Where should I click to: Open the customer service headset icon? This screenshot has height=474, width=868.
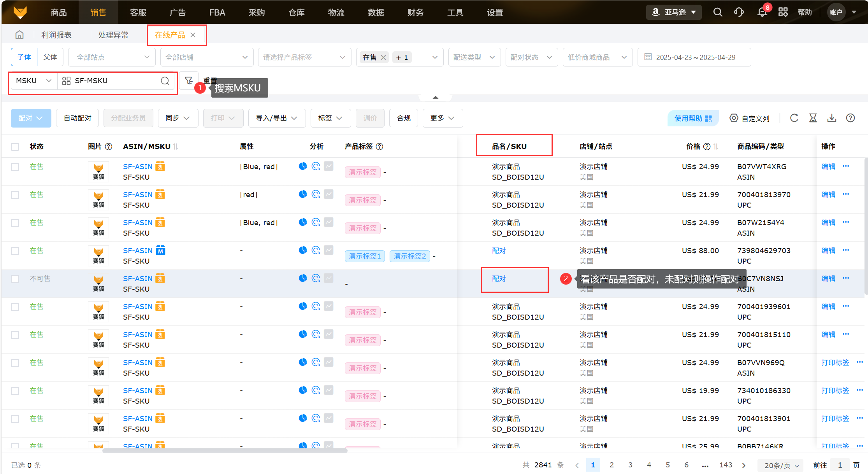(739, 12)
